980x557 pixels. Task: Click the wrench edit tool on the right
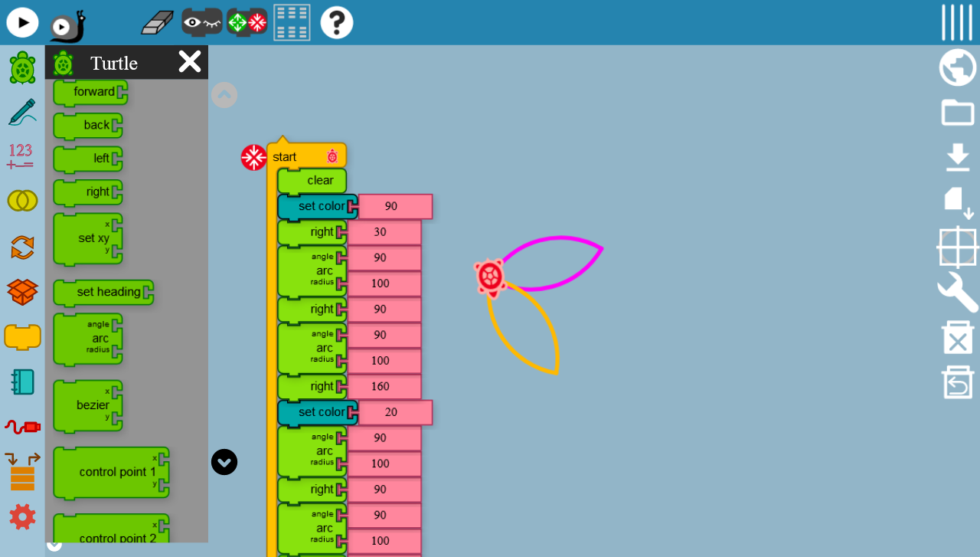pos(958,293)
